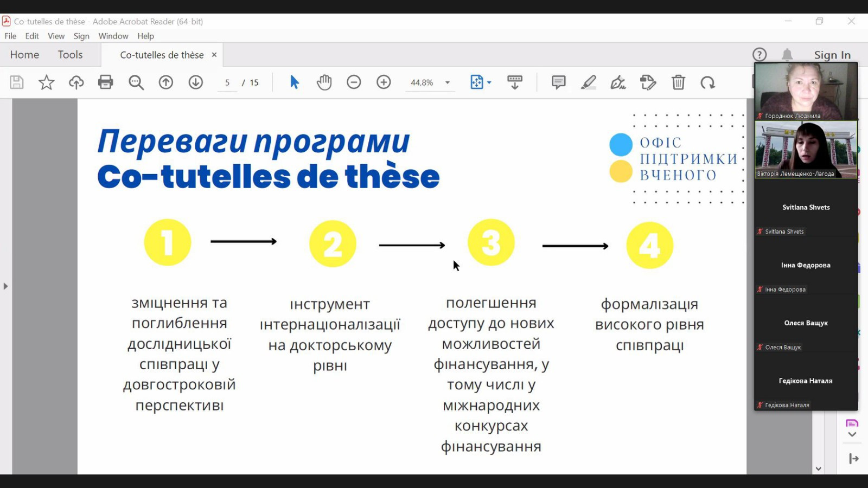Expand more tools chevron in right pane
Screen dimensions: 868x488
pyautogui.click(x=852, y=434)
